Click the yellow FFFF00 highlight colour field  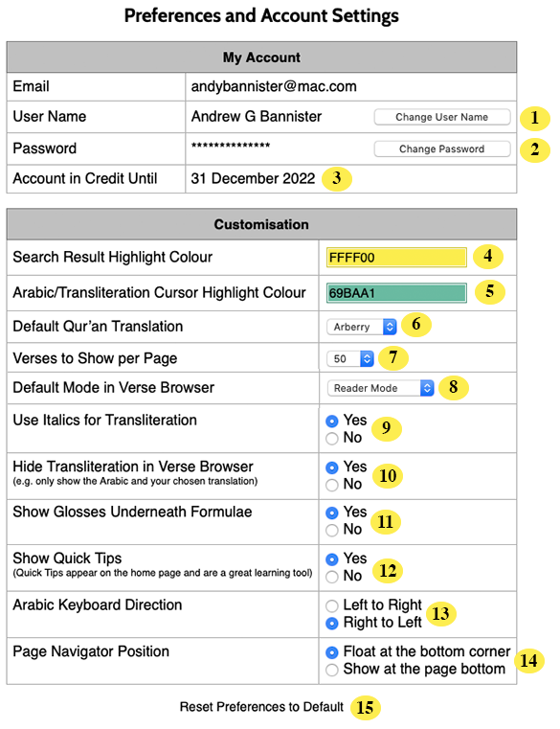pyautogui.click(x=396, y=257)
